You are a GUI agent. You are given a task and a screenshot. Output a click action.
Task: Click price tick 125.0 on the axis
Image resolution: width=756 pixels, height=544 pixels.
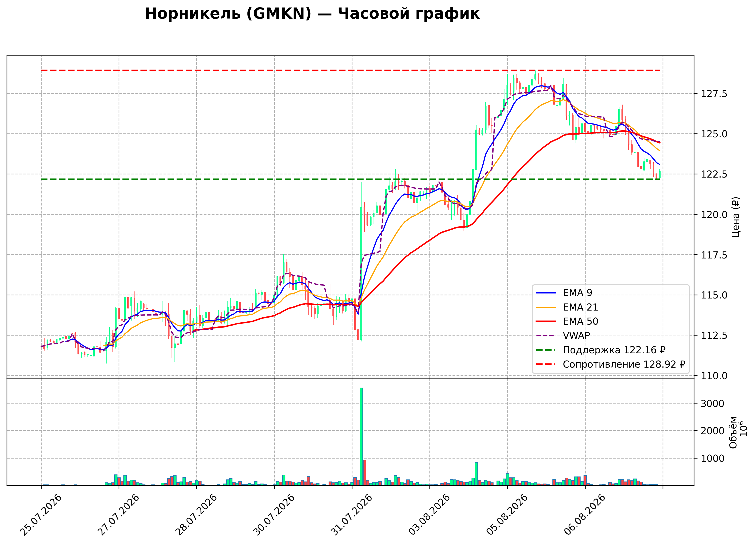[x=714, y=134]
